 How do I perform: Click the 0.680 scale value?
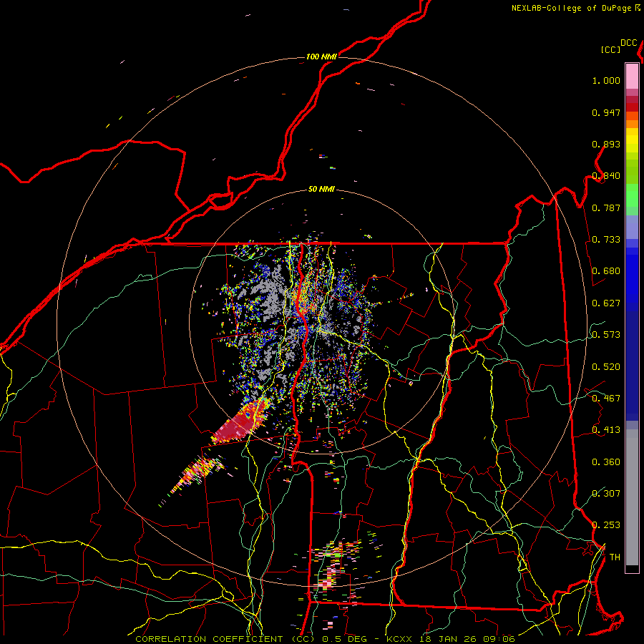pyautogui.click(x=606, y=271)
